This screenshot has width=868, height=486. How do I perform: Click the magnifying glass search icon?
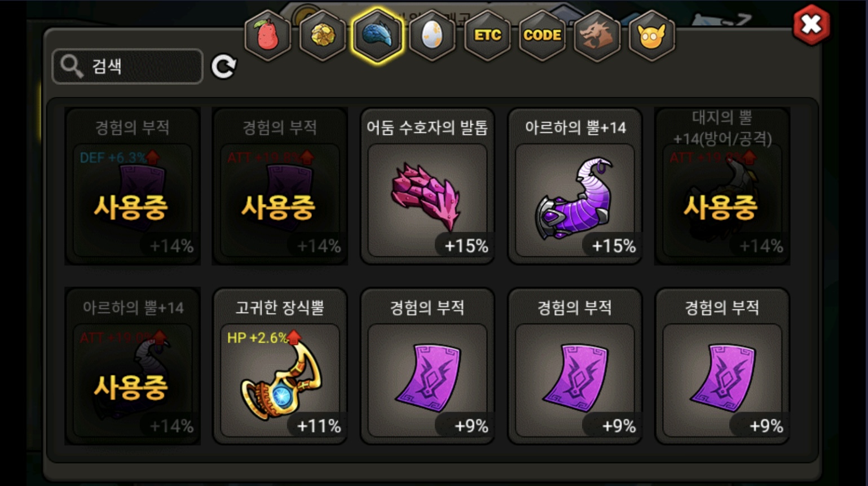(72, 67)
